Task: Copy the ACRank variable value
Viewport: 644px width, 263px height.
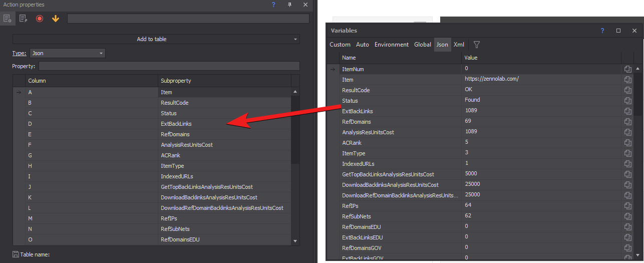Action: point(627,143)
